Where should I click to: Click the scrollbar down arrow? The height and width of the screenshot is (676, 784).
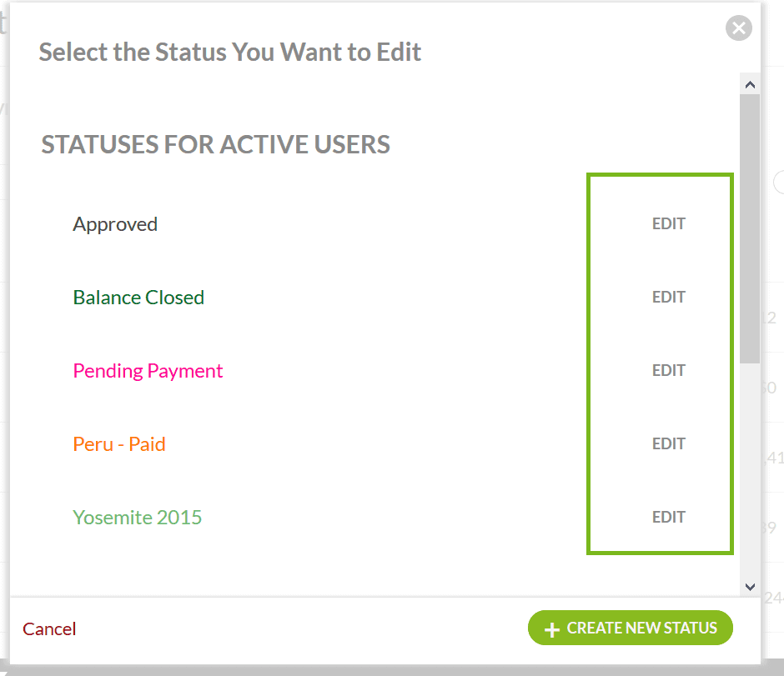pos(749,587)
